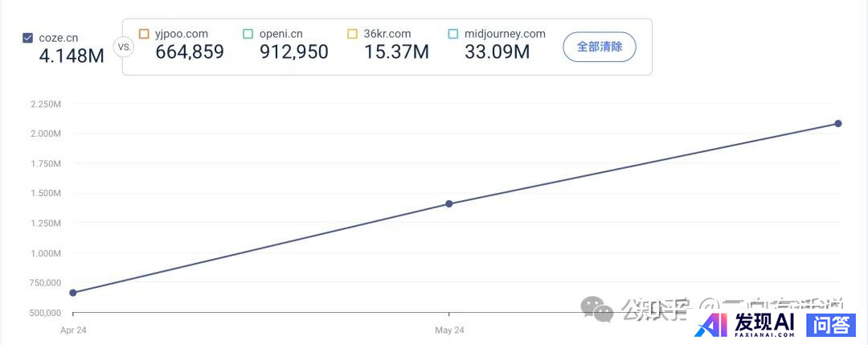Image resolution: width=868 pixels, height=345 pixels.
Task: Click the coze.cn 4.148M traffic value
Action: (71, 56)
